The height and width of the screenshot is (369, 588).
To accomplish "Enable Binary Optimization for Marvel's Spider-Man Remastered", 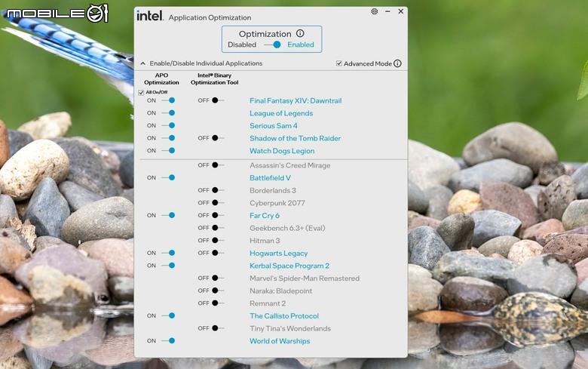I will (x=218, y=278).
